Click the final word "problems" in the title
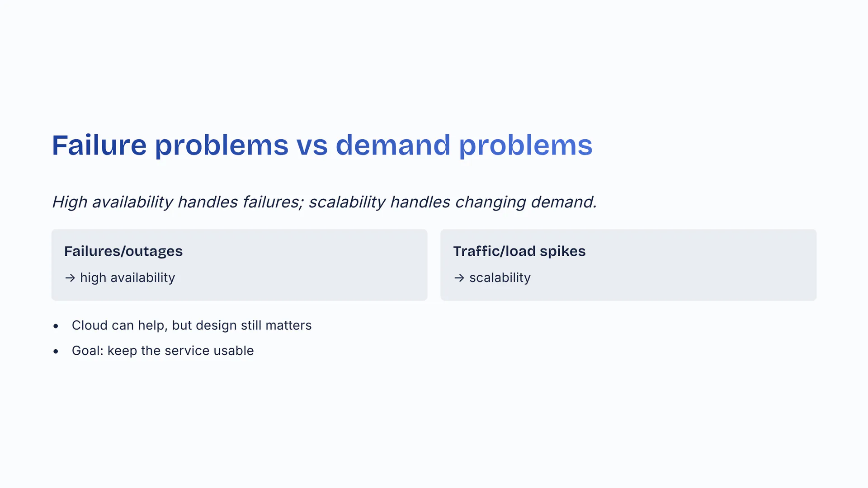The image size is (868, 488). point(525,145)
